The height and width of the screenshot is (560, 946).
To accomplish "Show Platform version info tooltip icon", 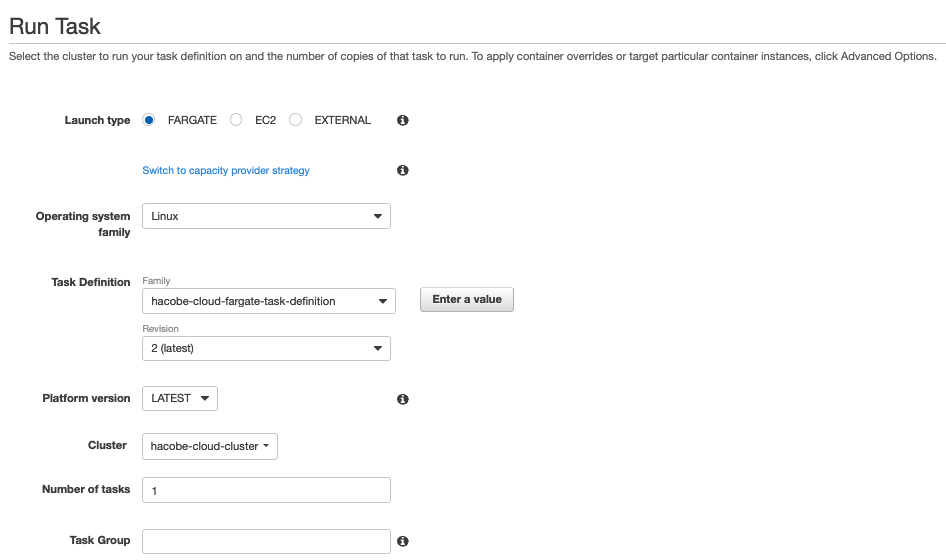I will [x=402, y=399].
